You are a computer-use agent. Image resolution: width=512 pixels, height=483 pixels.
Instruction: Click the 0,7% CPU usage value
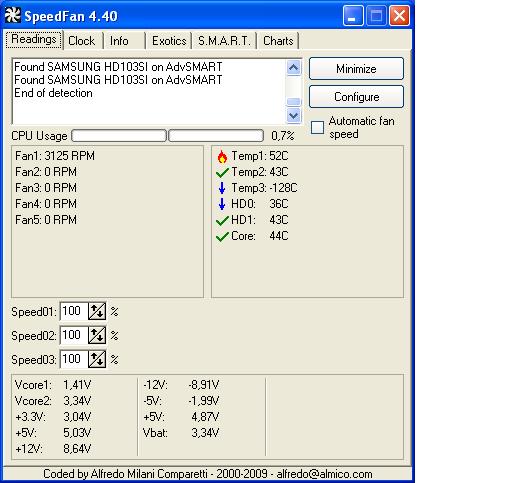[283, 136]
